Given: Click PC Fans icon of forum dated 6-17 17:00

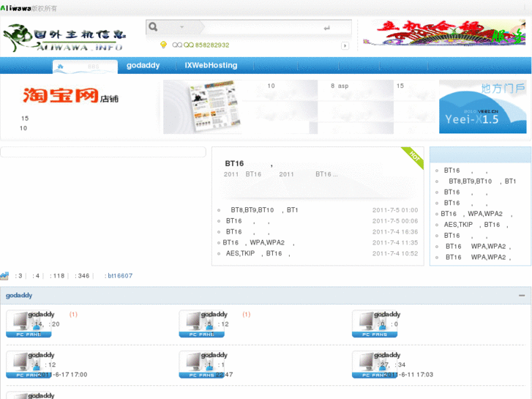Looking at the screenshot, I should [x=29, y=365].
